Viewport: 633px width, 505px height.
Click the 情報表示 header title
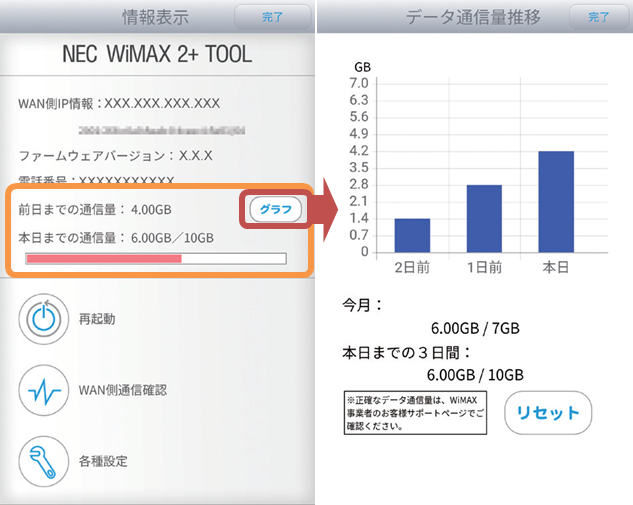coord(156,17)
